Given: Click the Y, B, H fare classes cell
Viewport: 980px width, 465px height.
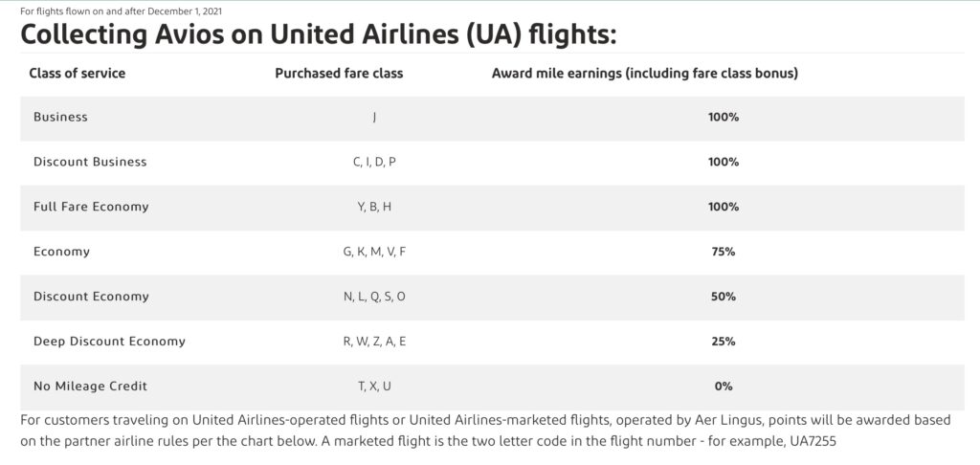Looking at the screenshot, I should (374, 207).
